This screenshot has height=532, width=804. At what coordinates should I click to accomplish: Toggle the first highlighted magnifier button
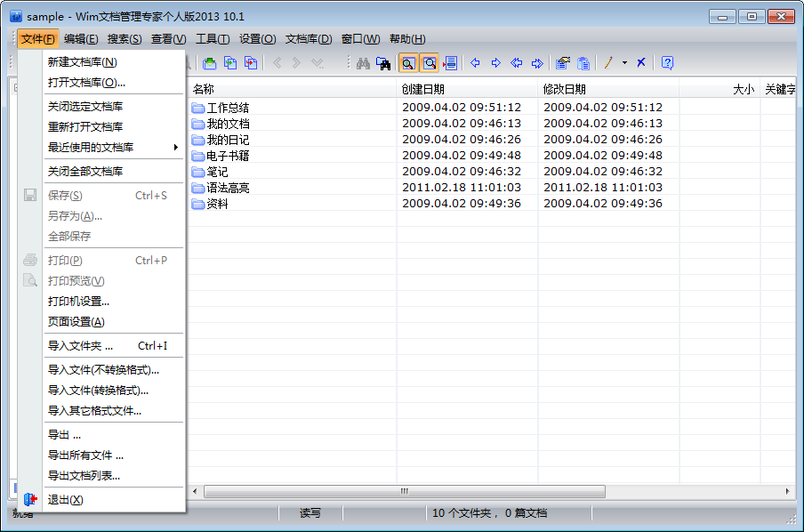[x=408, y=63]
